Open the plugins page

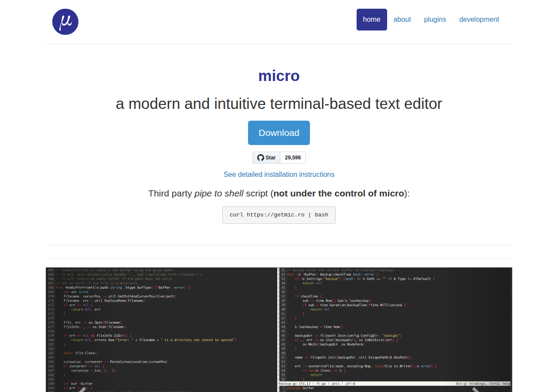tap(435, 20)
